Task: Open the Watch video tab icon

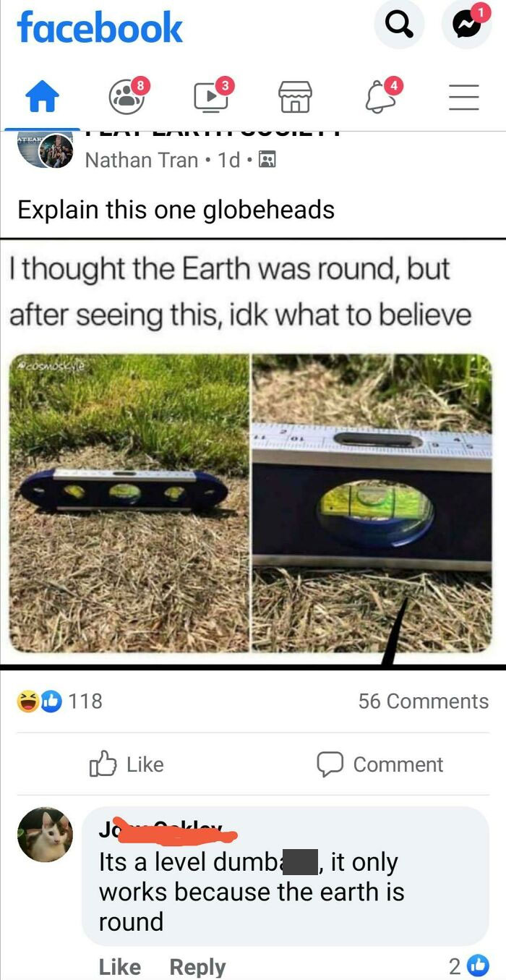Action: pos(212,97)
